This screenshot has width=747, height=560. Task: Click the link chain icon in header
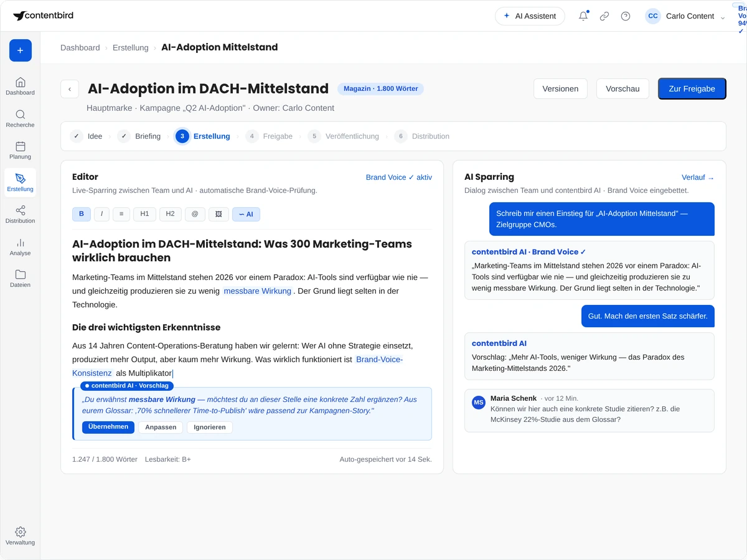(x=604, y=16)
